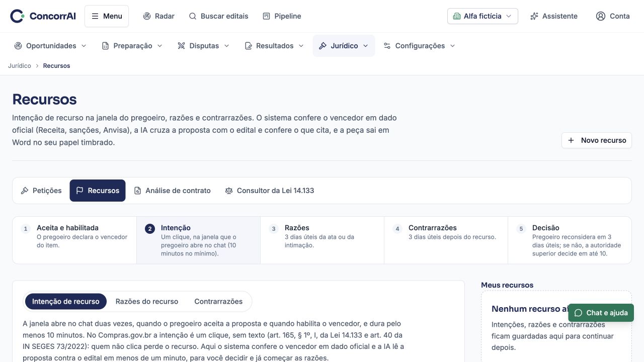Click the Jurídico breadcrumb link
This screenshot has height=362, width=644.
[20, 66]
